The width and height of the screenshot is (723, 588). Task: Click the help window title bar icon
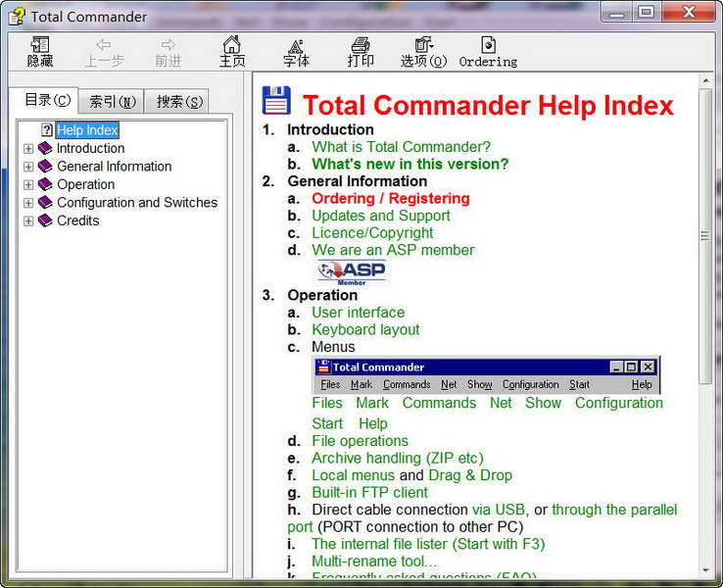pyautogui.click(x=17, y=16)
